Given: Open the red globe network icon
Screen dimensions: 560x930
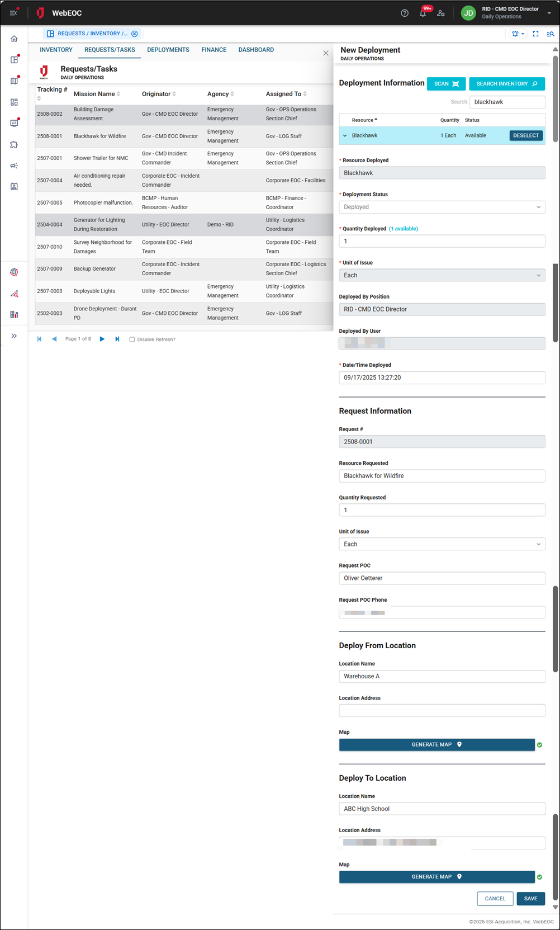Looking at the screenshot, I should point(14,272).
